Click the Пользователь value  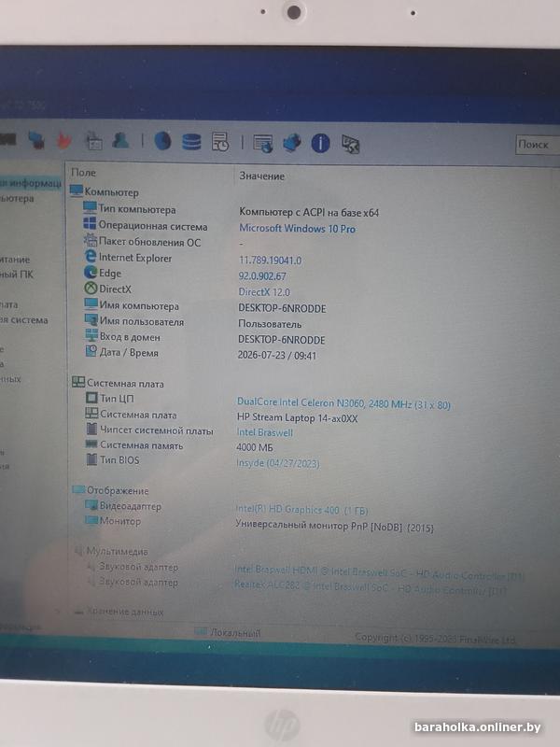270,324
